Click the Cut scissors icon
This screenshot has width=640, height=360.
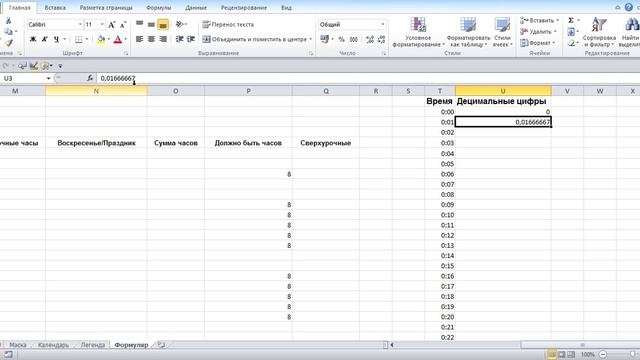point(8,21)
